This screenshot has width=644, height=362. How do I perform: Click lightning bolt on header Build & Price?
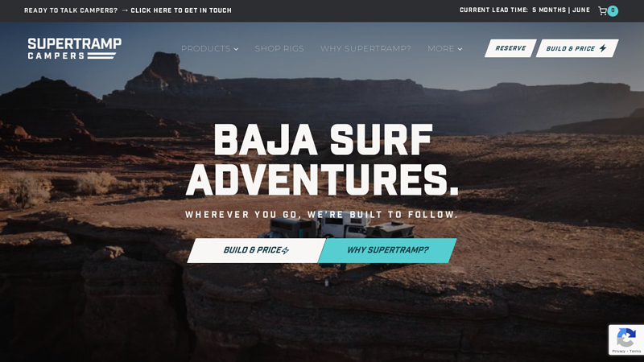(603, 48)
